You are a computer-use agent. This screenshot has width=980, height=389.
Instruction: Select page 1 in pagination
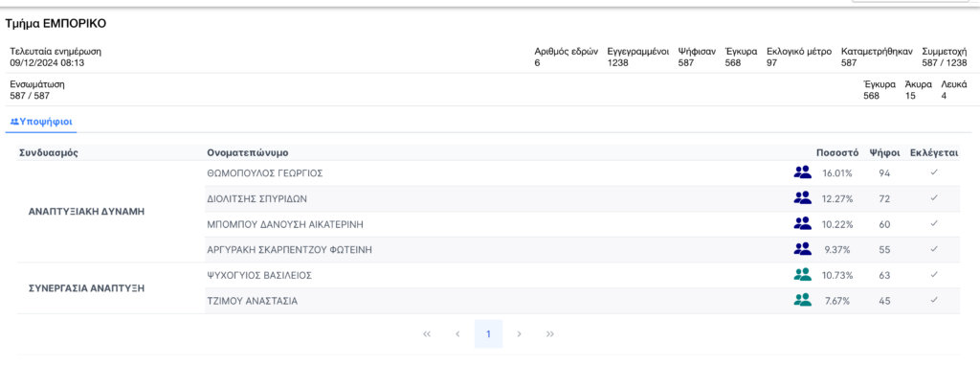tap(488, 334)
